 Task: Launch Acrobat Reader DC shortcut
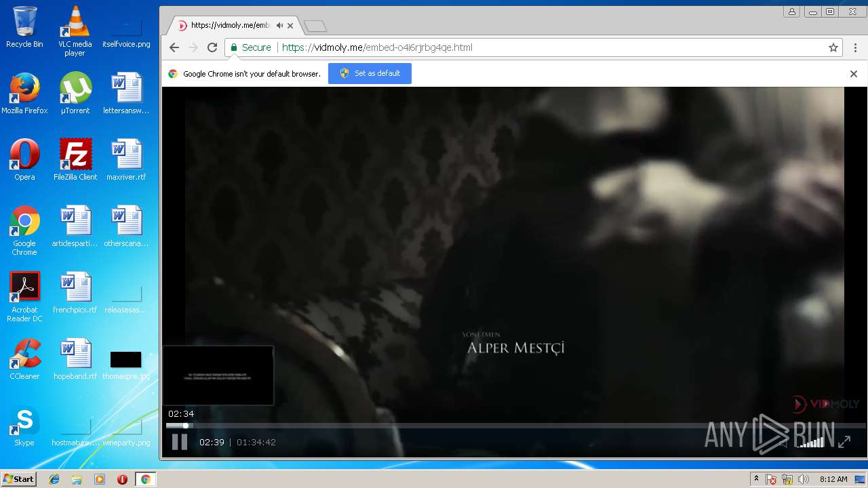pyautogui.click(x=24, y=297)
